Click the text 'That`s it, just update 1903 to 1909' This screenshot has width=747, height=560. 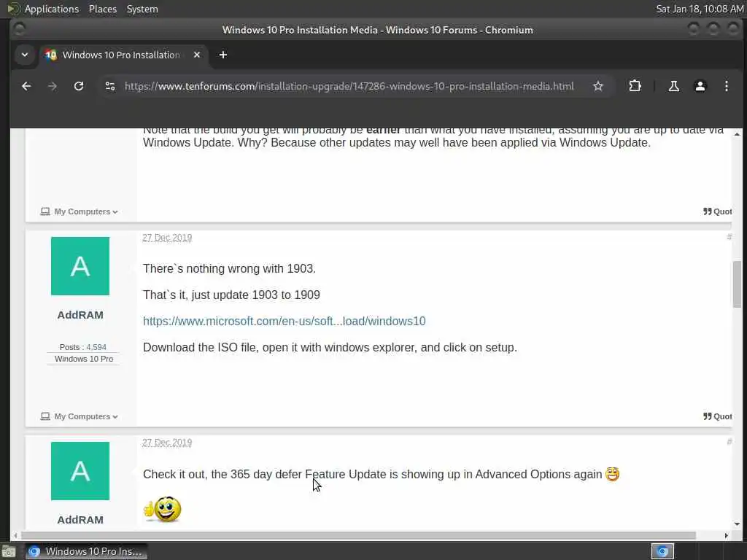click(231, 295)
